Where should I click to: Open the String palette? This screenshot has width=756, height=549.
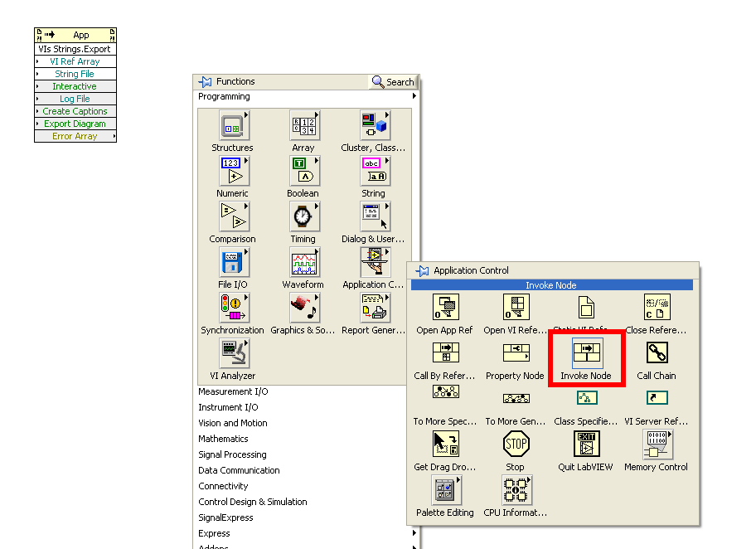[375, 172]
